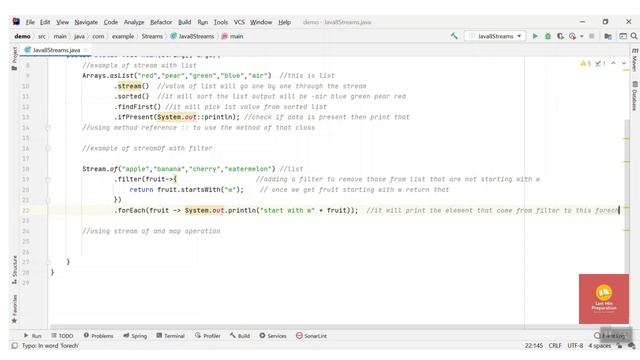Open the Project tool window
Image resolution: width=640 pixels, height=360 pixels.
[x=15, y=58]
